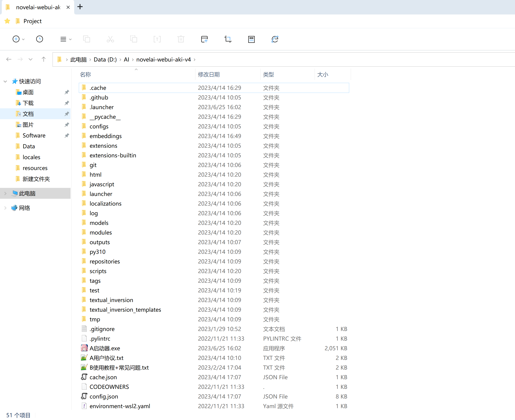Expand the 网络 tree node

tap(5, 208)
